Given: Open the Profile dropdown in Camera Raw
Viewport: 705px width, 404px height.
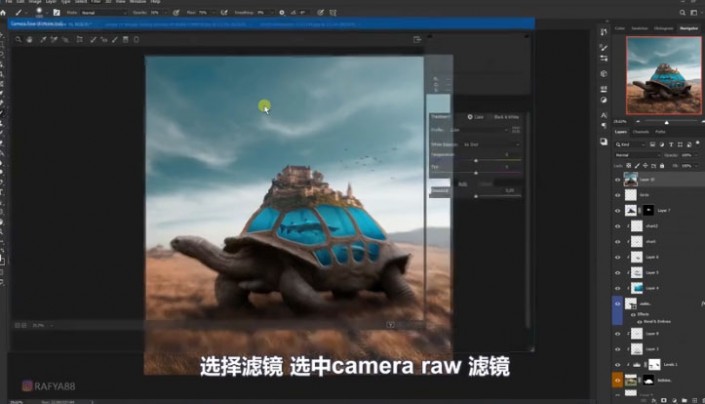Looking at the screenshot, I should pos(480,130).
